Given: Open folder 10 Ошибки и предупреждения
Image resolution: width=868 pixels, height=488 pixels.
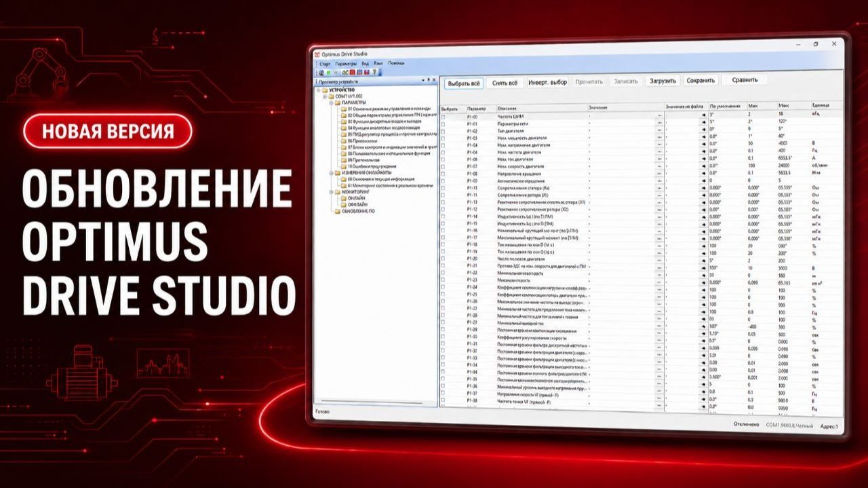Looking at the screenshot, I should click(x=368, y=166).
